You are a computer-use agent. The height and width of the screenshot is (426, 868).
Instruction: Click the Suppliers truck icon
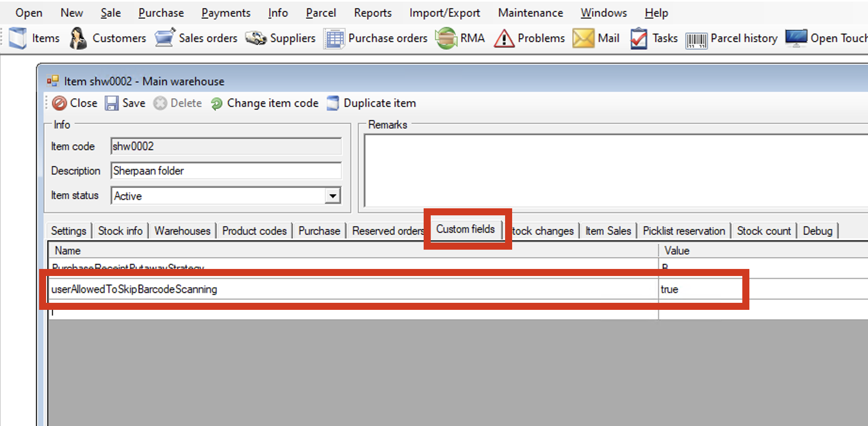[x=256, y=38]
